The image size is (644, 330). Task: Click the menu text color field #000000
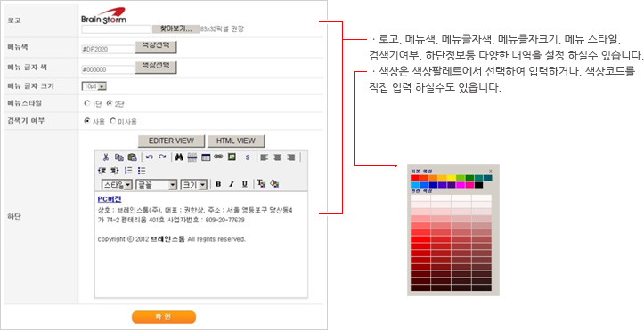tap(109, 69)
